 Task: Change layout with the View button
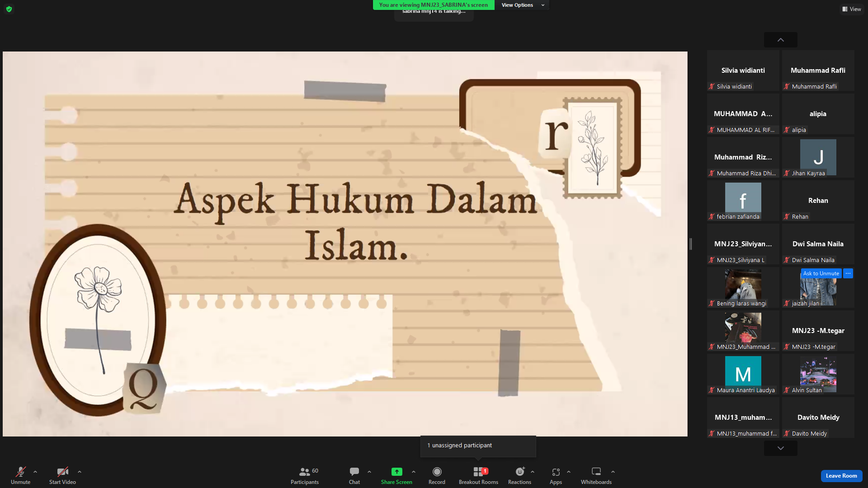(852, 9)
